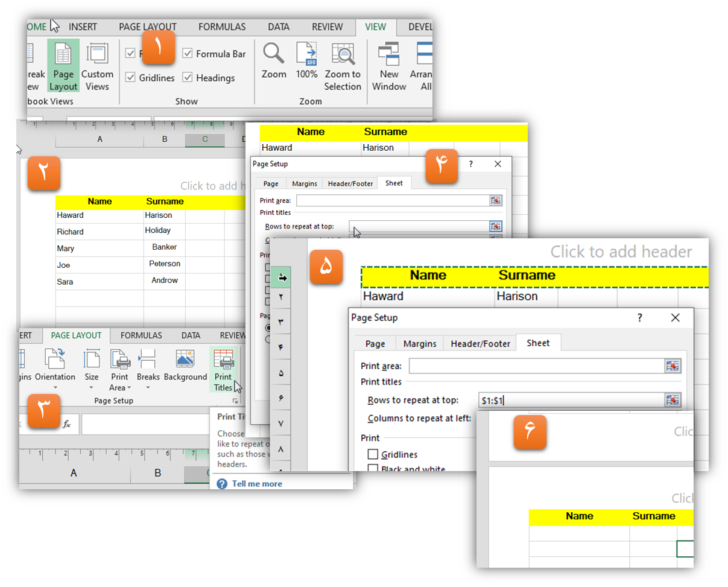Click the Print Titles button
Viewport: 728px width, 587px height.
[223, 369]
